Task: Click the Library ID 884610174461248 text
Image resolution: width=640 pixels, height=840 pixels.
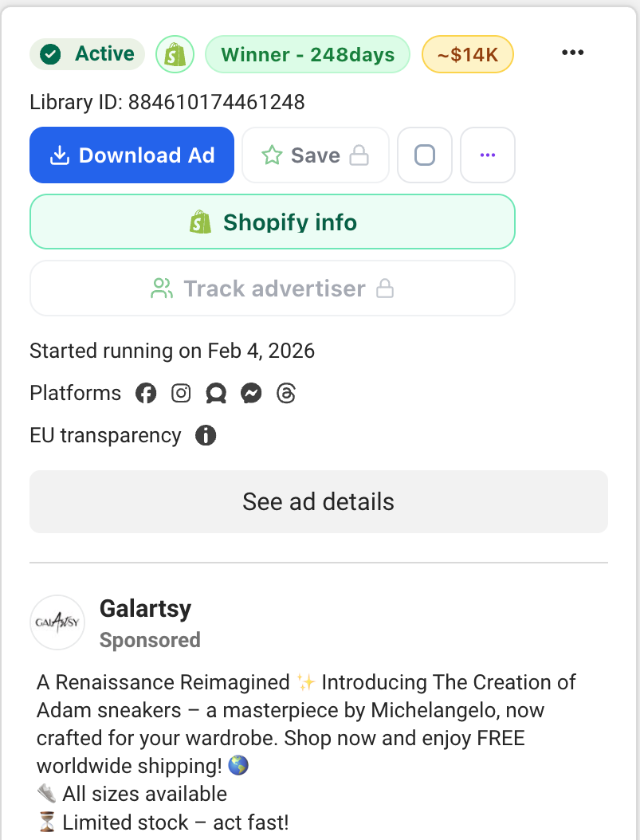Action: [167, 102]
